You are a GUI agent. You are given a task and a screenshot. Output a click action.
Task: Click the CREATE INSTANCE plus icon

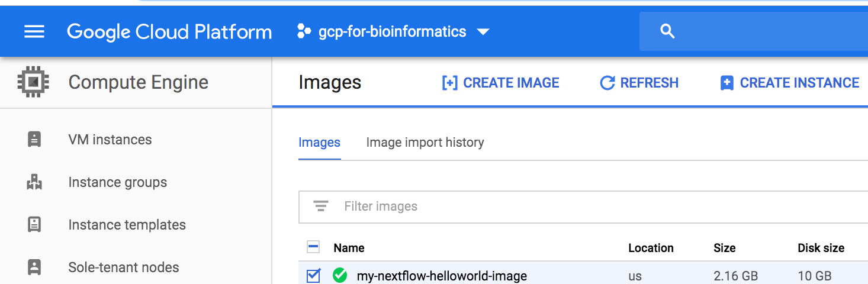pyautogui.click(x=726, y=83)
